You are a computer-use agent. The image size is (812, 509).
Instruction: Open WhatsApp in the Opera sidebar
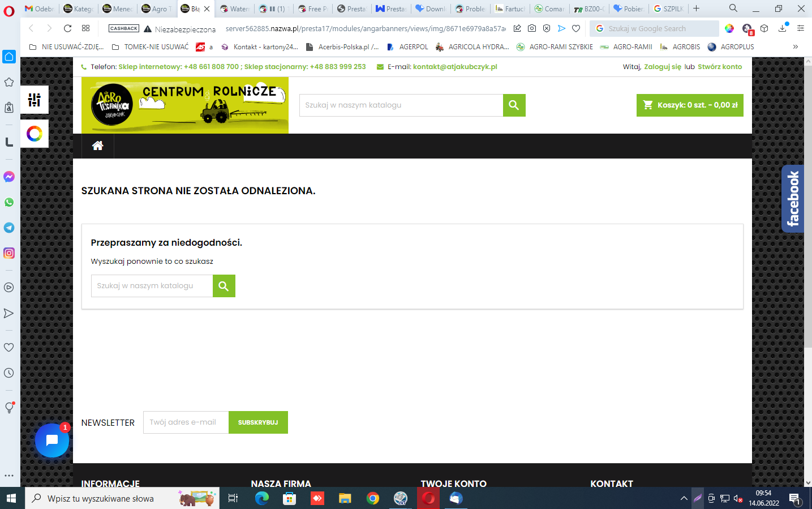pos(9,202)
